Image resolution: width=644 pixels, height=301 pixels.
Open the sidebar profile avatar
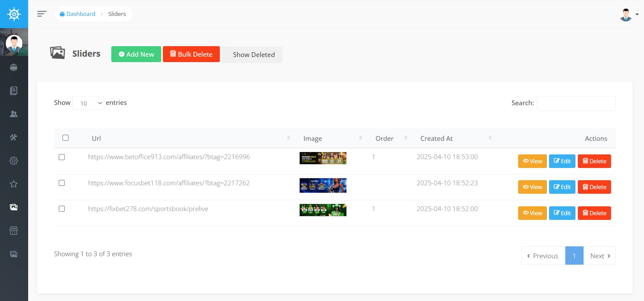click(14, 43)
